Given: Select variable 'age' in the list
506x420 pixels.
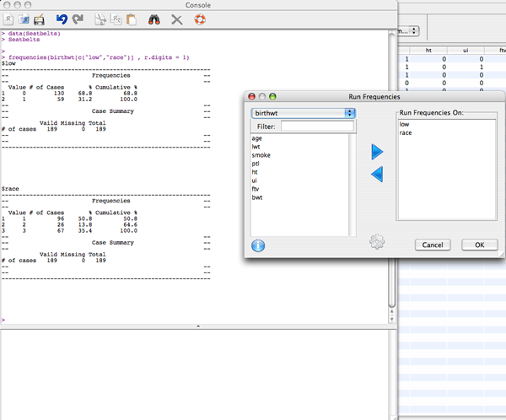Looking at the screenshot, I should pyautogui.click(x=257, y=138).
